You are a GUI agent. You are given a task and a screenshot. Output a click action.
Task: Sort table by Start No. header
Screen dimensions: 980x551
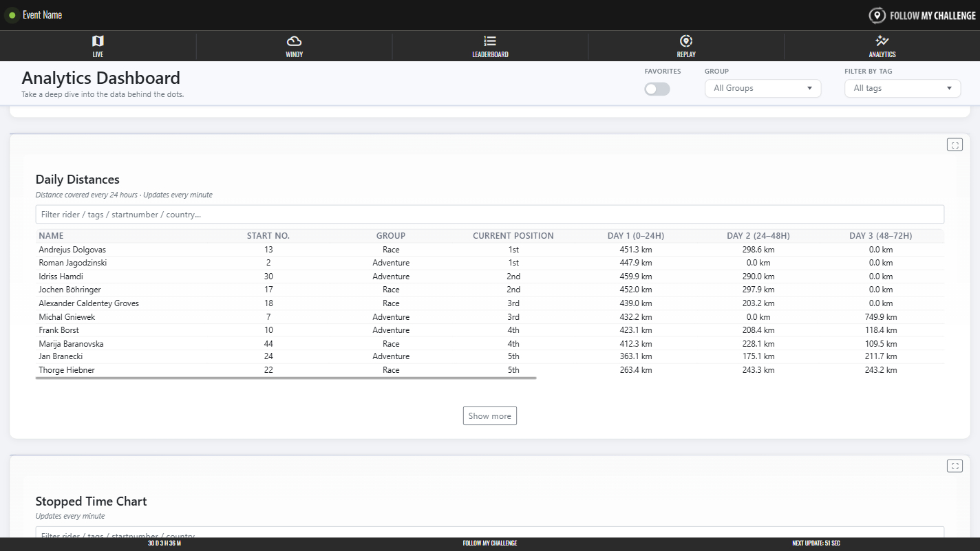pos(268,236)
